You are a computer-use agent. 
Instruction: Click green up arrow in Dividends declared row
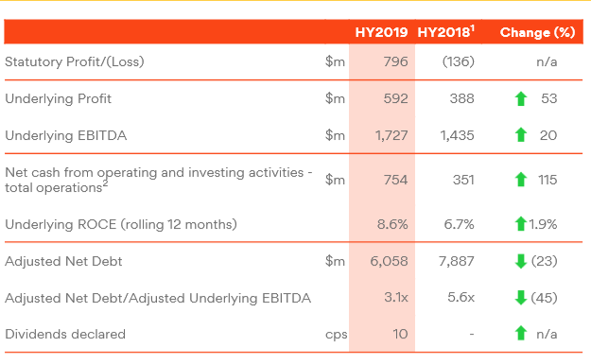click(521, 334)
